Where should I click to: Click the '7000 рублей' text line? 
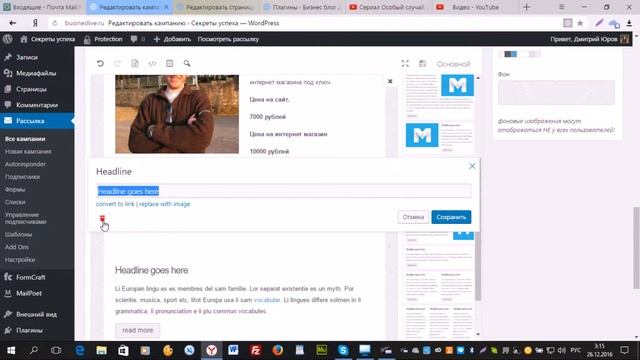(x=268, y=117)
